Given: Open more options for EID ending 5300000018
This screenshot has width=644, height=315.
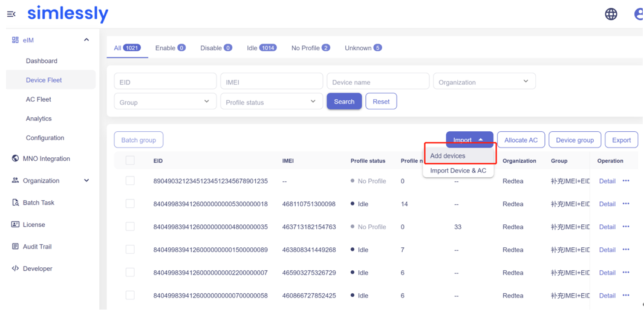Looking at the screenshot, I should [x=626, y=204].
